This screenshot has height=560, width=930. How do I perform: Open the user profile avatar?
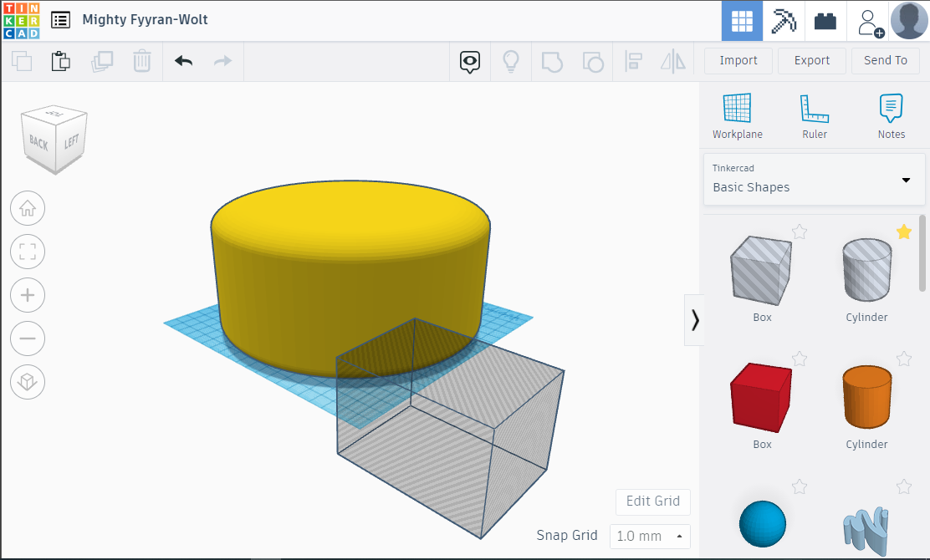tap(908, 21)
